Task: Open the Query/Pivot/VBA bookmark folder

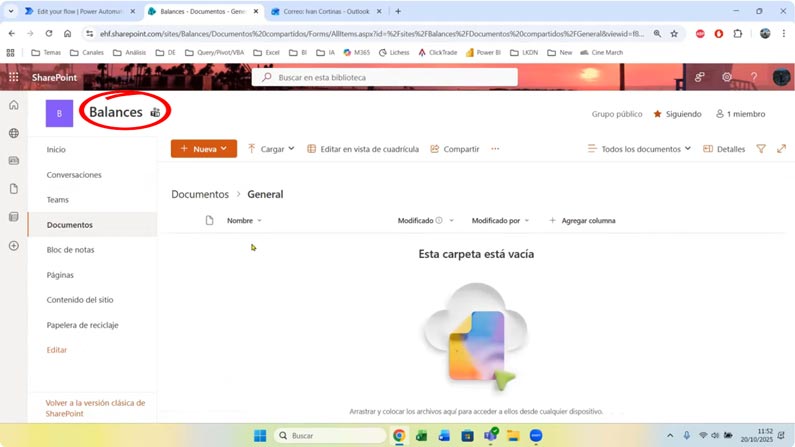Action: click(214, 52)
